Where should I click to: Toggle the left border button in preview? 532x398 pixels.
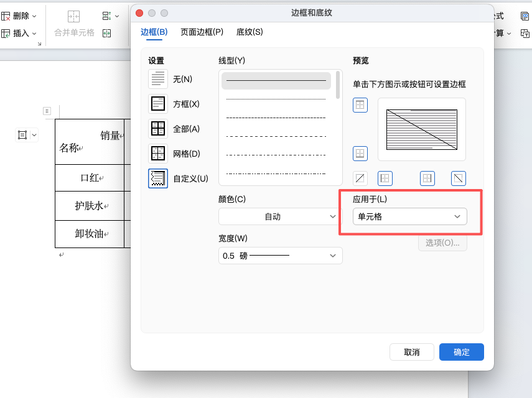click(385, 178)
